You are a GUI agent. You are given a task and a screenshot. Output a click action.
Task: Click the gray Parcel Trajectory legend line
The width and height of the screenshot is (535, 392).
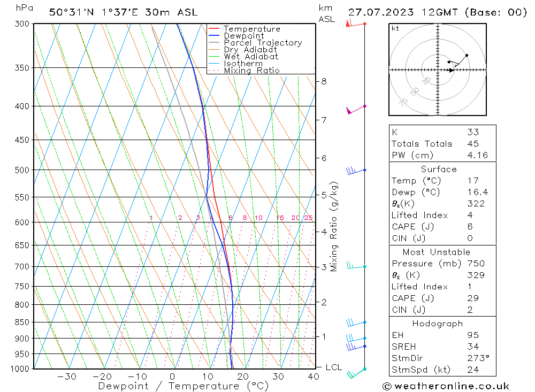[214, 43]
